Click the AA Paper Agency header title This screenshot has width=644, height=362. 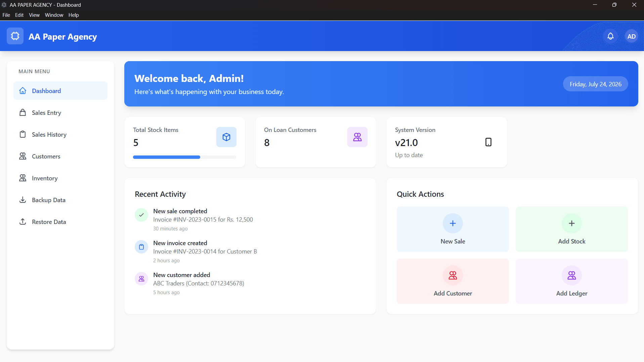[x=63, y=37]
